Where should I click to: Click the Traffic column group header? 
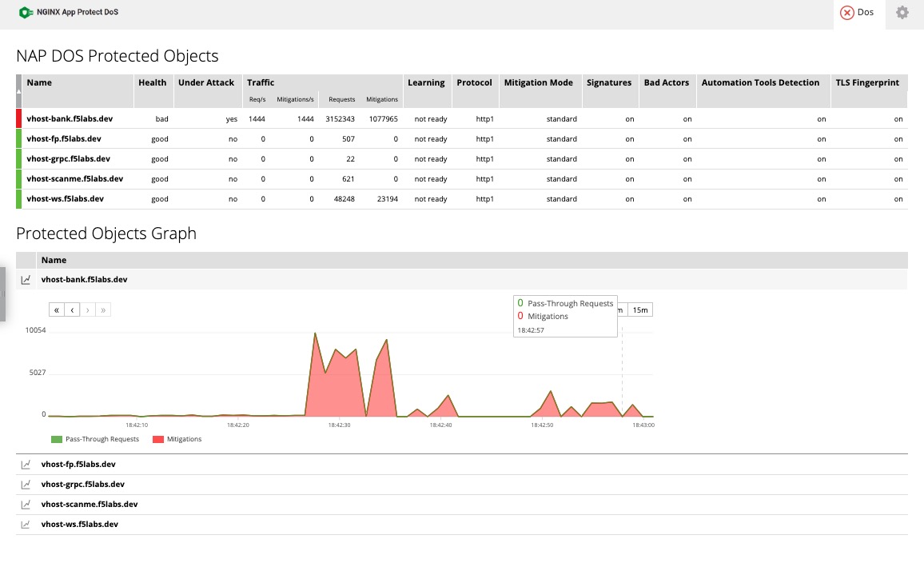point(261,82)
